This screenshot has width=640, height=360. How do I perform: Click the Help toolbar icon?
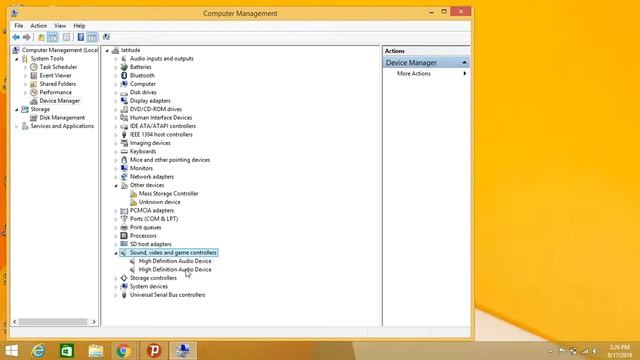click(x=81, y=38)
